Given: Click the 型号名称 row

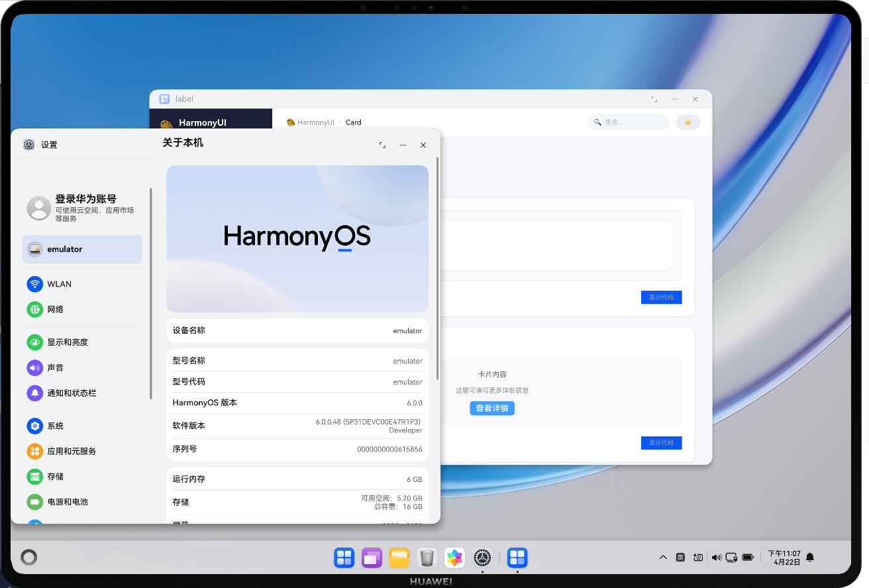Looking at the screenshot, I should [x=297, y=361].
